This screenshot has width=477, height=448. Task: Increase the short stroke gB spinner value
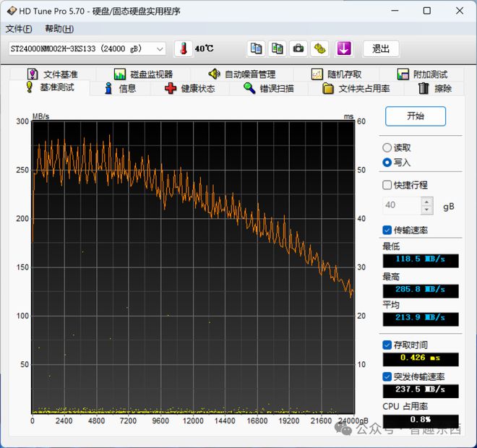click(427, 202)
